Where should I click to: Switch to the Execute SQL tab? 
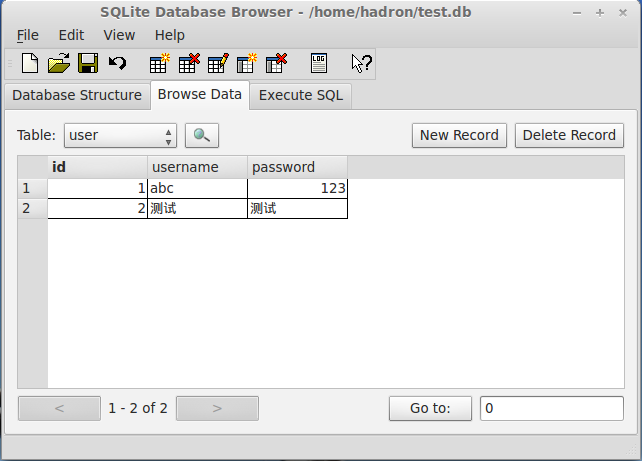[x=301, y=95]
